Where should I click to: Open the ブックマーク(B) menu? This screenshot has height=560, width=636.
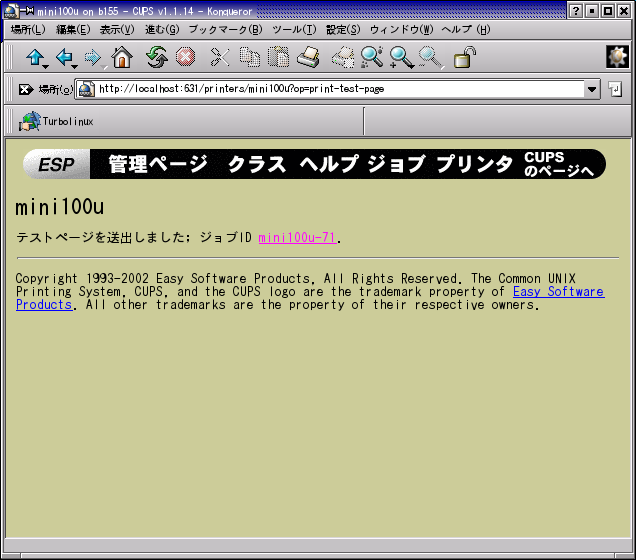[x=226, y=30]
